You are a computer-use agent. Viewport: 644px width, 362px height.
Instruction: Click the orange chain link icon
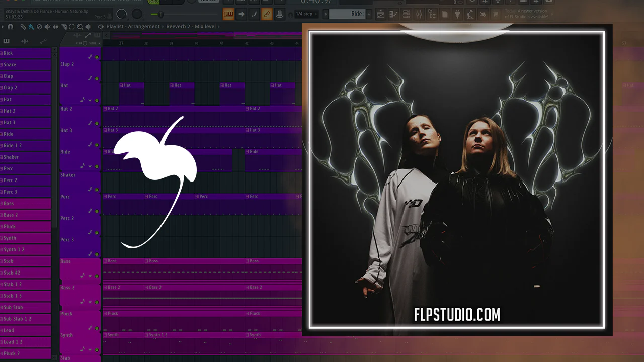pyautogui.click(x=267, y=14)
